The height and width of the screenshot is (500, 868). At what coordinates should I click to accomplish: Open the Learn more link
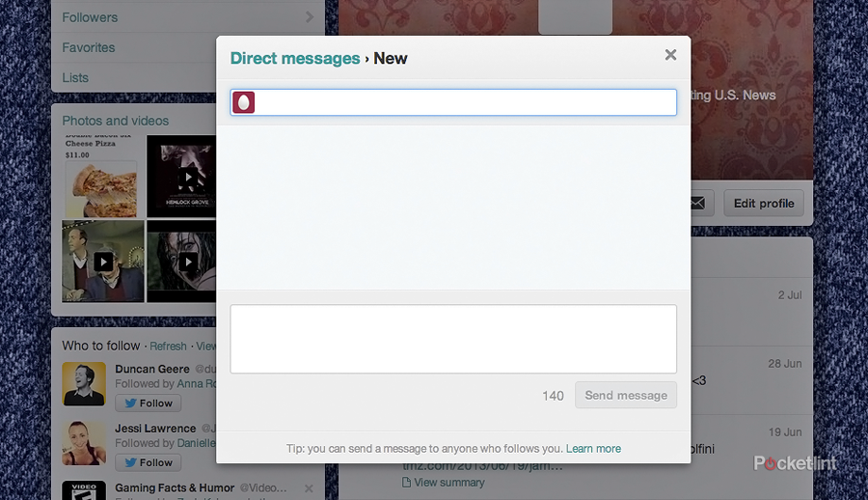point(593,449)
